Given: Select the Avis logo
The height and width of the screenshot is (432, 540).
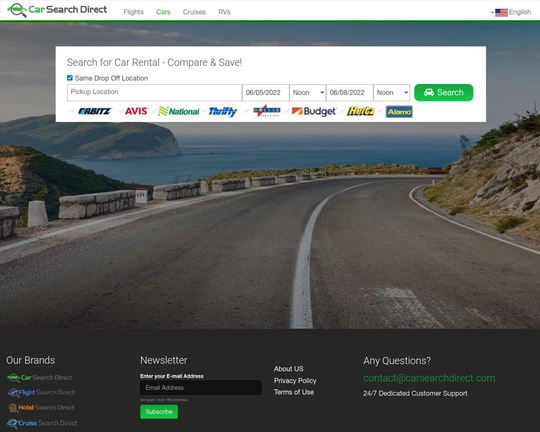Looking at the screenshot, I should click(136, 111).
